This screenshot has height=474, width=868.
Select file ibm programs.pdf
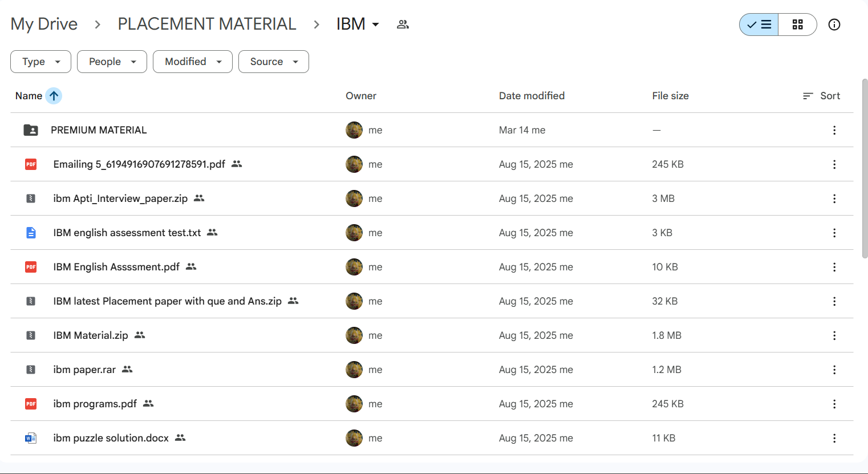95,404
